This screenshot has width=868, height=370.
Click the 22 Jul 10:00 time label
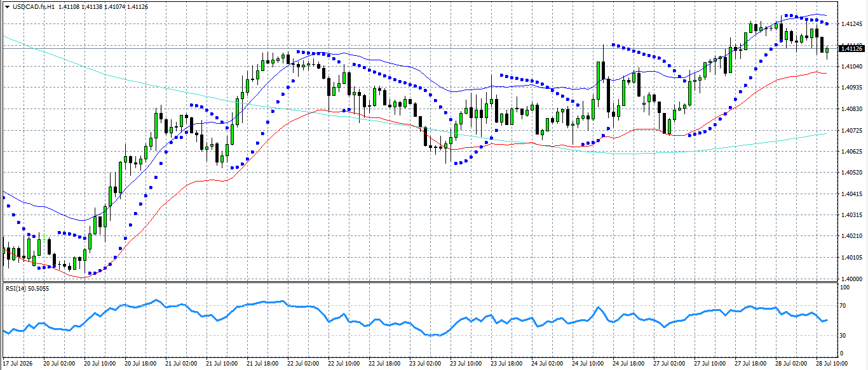pos(344,364)
